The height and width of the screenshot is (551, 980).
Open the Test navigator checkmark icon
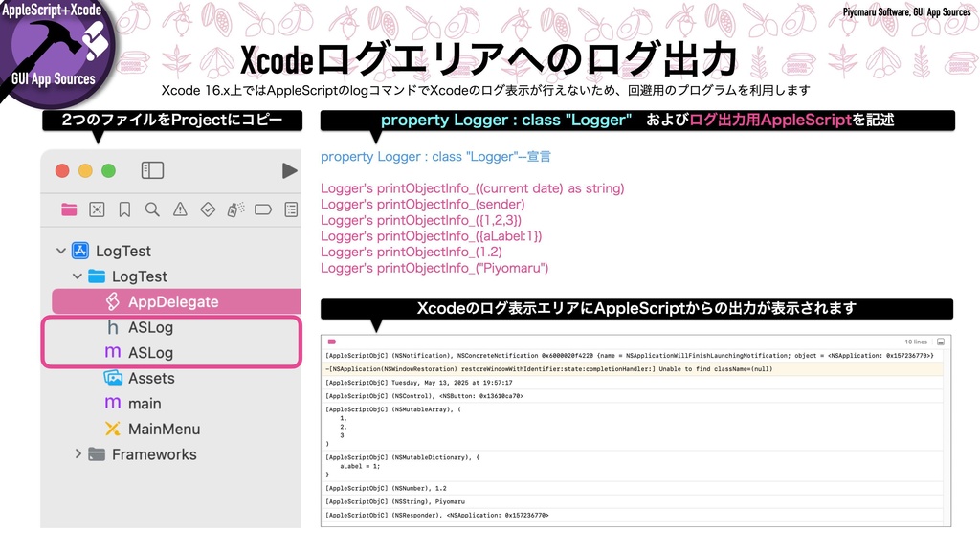coord(209,209)
